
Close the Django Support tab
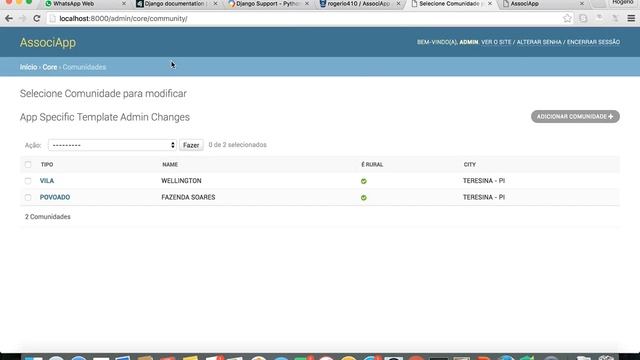coord(307,4)
